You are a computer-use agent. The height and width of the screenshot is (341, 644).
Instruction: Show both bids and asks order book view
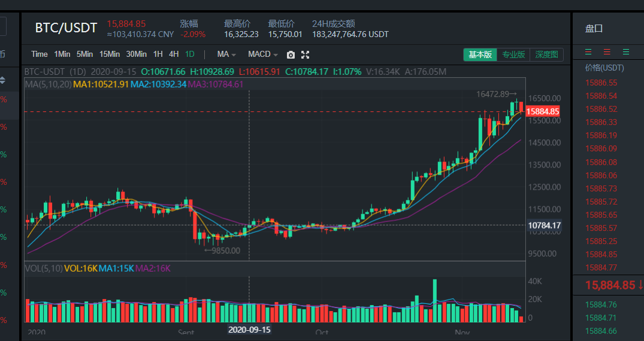[x=588, y=51]
